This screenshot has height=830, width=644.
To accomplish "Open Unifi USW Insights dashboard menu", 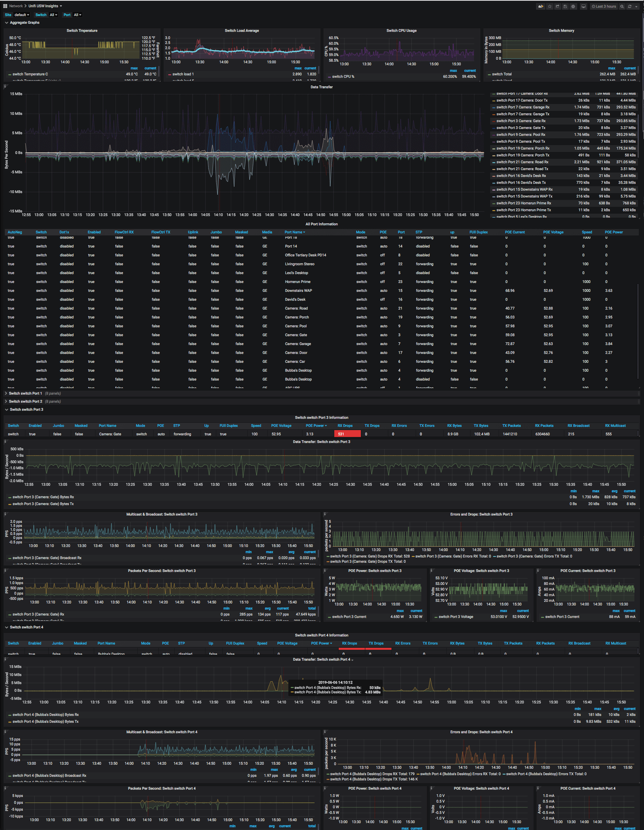I will tap(45, 6).
